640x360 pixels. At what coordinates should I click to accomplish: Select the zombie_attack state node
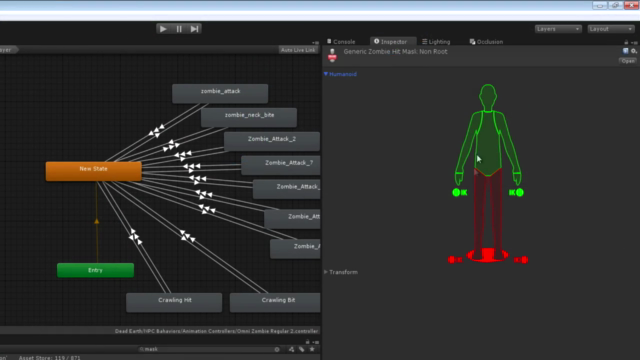[x=220, y=93]
